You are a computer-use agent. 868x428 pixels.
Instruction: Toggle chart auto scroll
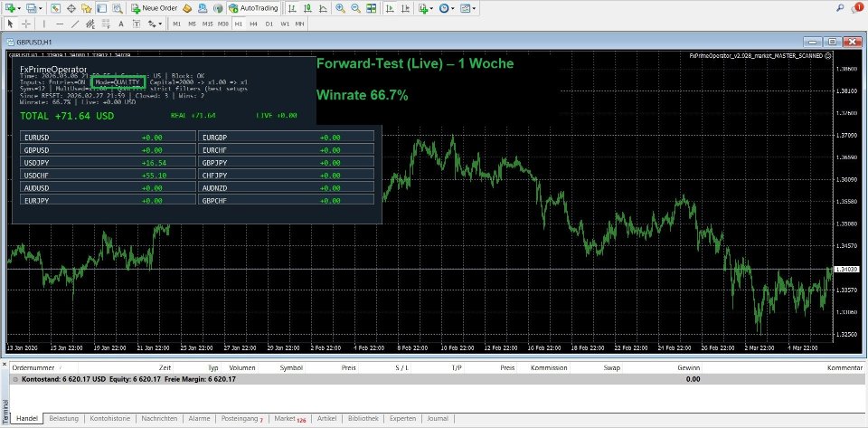point(391,8)
